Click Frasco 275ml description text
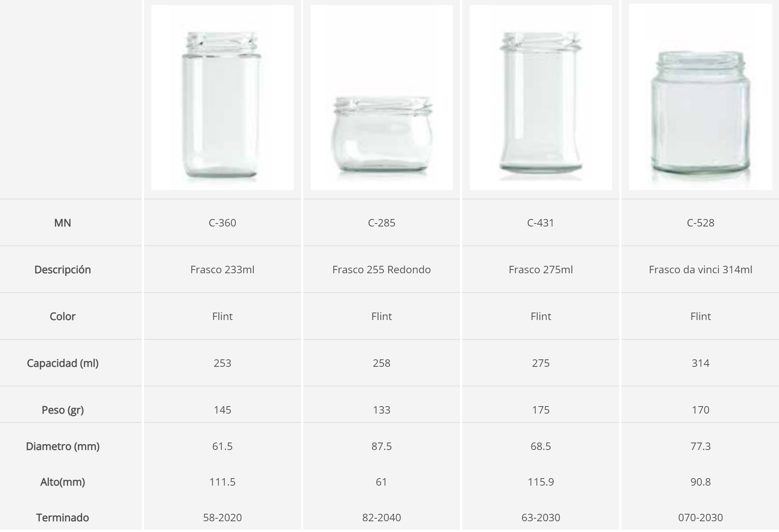 click(540, 270)
